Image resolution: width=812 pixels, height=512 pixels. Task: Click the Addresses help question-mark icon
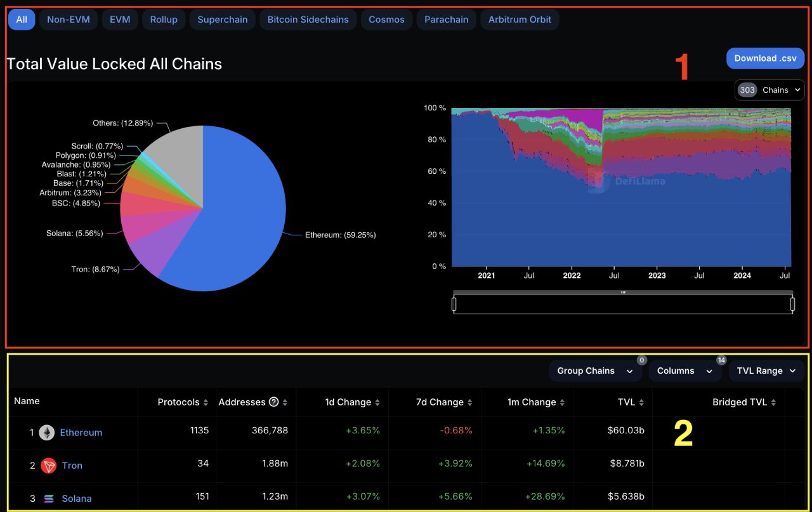274,402
